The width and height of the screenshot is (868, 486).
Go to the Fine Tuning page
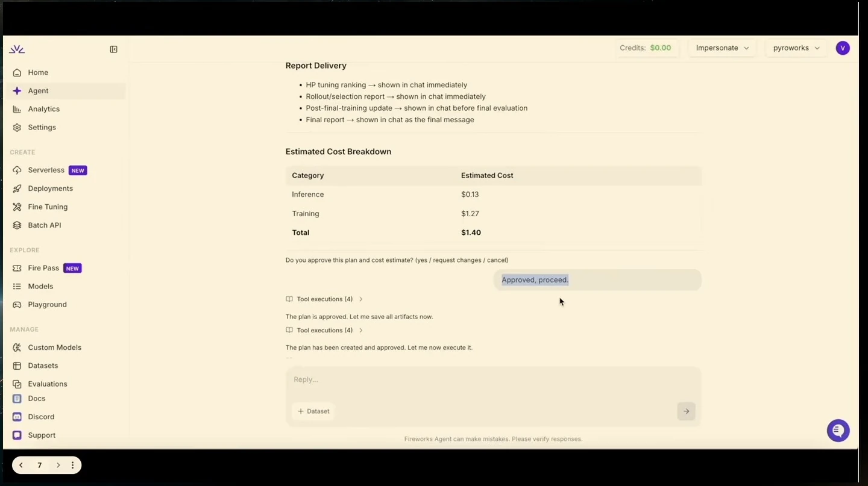point(66,207)
